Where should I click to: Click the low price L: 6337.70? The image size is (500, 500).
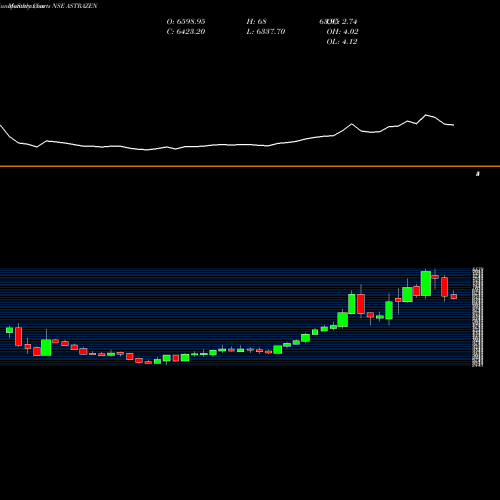(x=266, y=32)
